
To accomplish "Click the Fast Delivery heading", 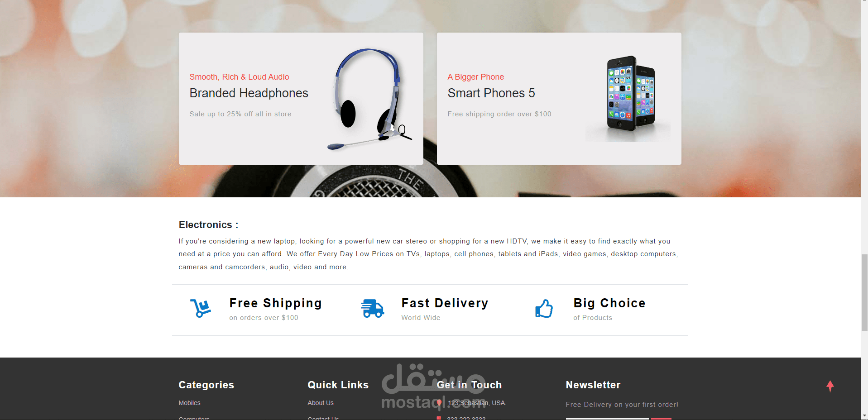I will point(445,303).
